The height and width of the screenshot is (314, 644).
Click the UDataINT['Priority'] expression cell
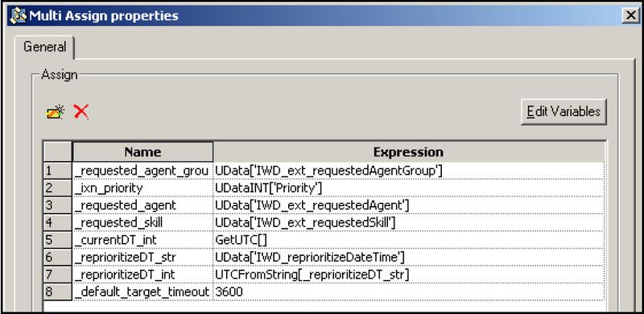(x=409, y=188)
